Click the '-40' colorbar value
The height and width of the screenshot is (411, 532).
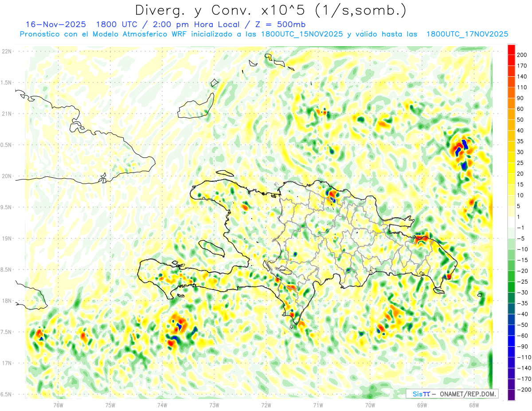tap(523, 314)
